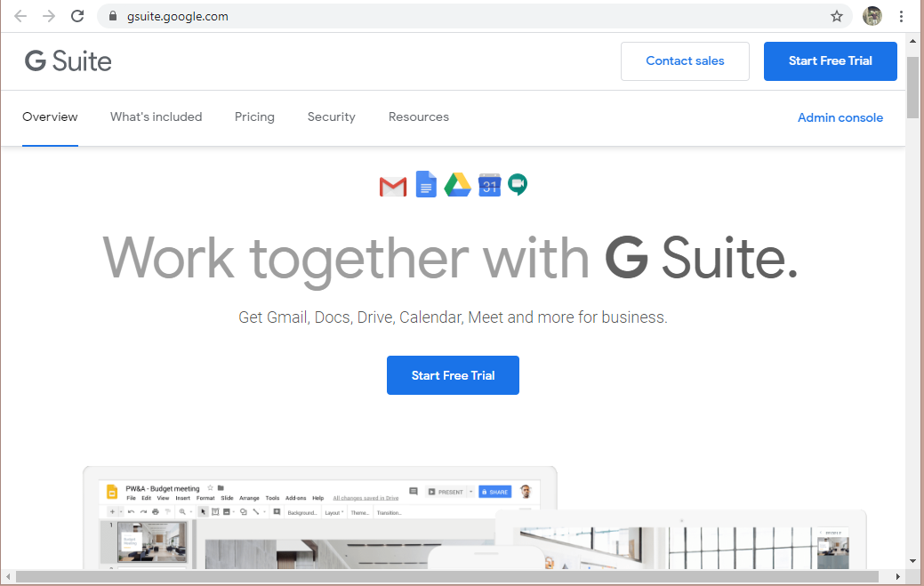The image size is (924, 586).
Task: Click the PW&A - Budget meeting title
Action: point(163,488)
